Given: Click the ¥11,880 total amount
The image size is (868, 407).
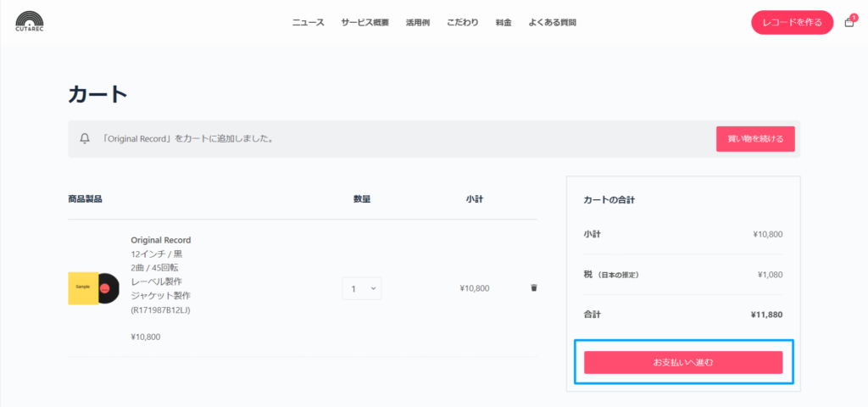Looking at the screenshot, I should click(x=766, y=315).
